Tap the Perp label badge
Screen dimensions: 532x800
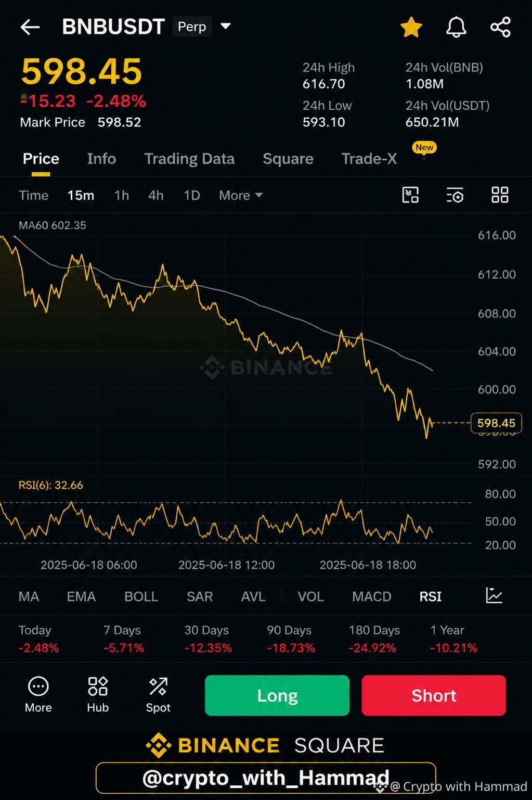point(192,27)
